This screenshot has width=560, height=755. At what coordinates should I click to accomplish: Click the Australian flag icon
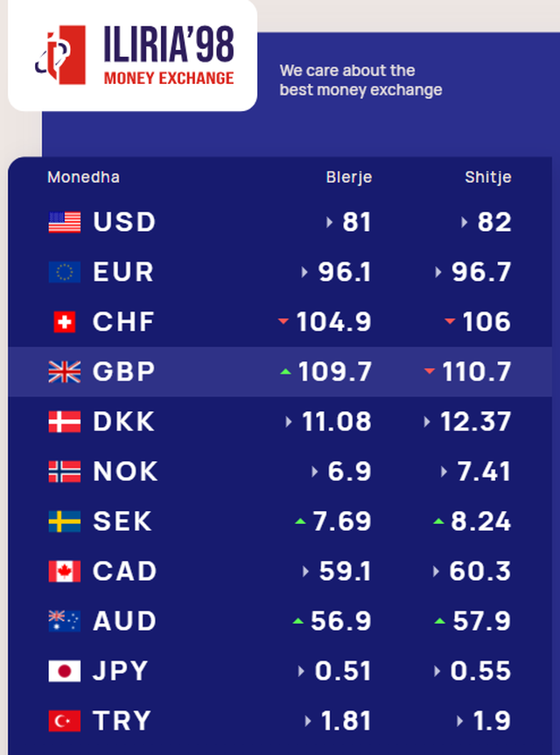click(x=64, y=621)
